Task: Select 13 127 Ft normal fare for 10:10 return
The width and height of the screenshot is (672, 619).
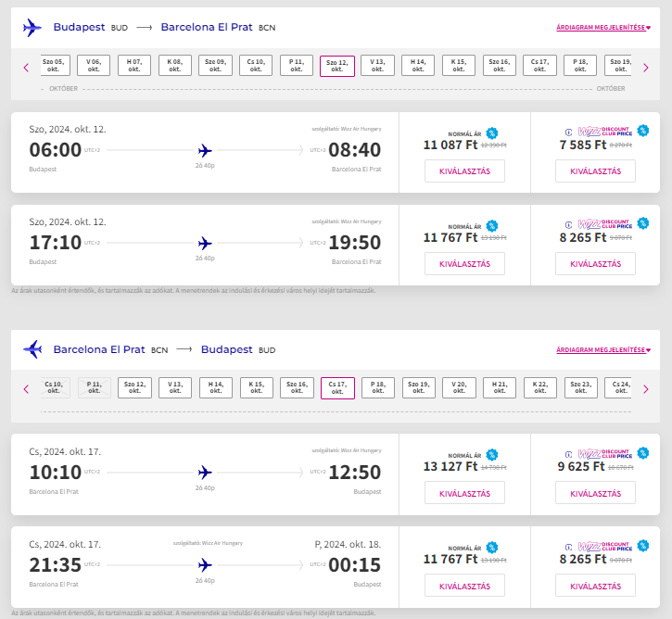Action: (464, 494)
